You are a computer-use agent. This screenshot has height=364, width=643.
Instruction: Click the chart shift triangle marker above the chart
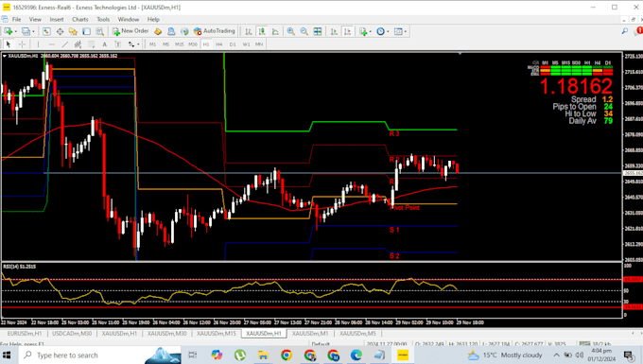[460, 53]
